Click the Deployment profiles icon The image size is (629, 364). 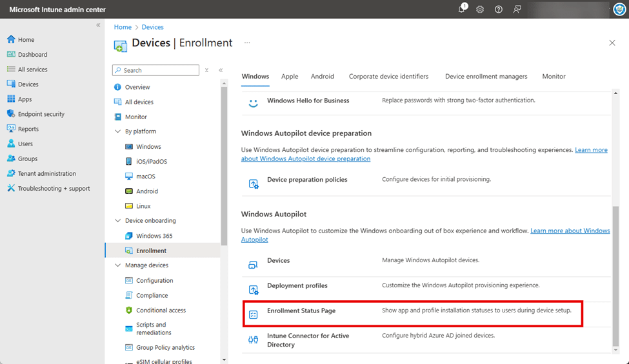click(254, 289)
